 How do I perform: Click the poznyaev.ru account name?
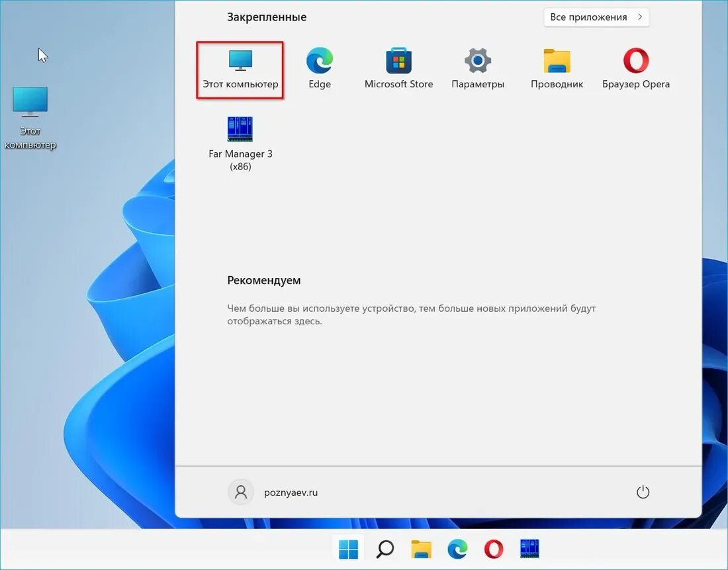[x=291, y=493]
